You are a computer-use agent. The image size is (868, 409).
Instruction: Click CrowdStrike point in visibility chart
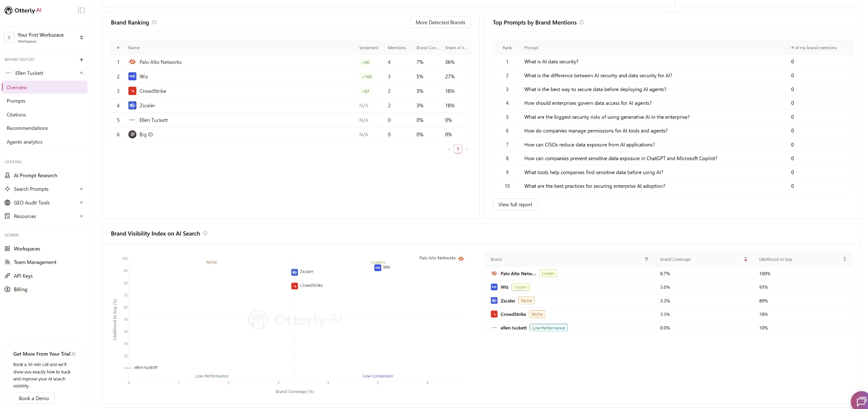coord(294,286)
